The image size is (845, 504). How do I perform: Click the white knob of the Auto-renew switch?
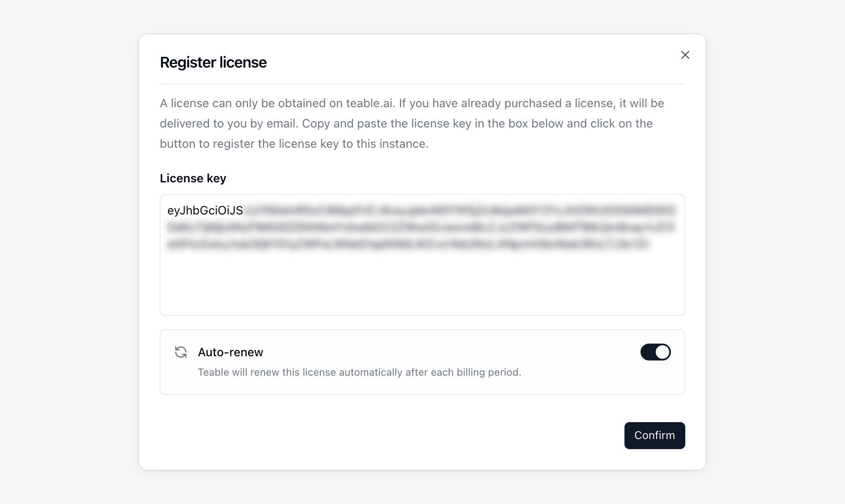(x=662, y=352)
